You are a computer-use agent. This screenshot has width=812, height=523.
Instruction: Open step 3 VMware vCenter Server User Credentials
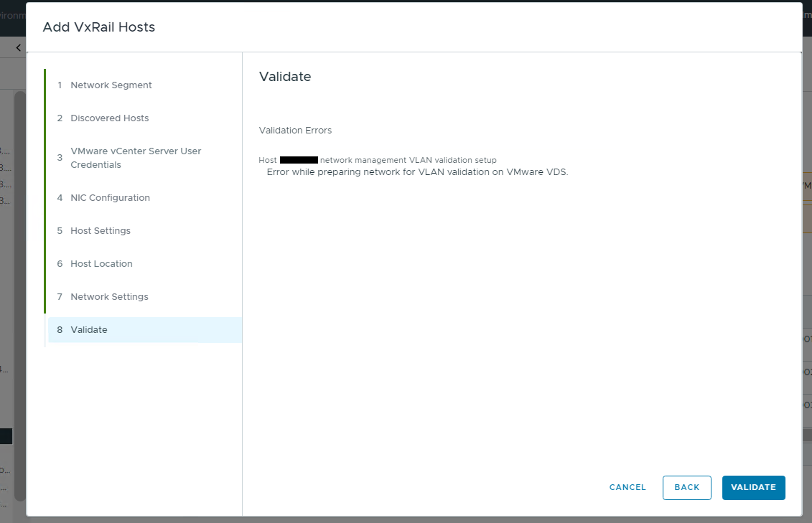coord(136,157)
